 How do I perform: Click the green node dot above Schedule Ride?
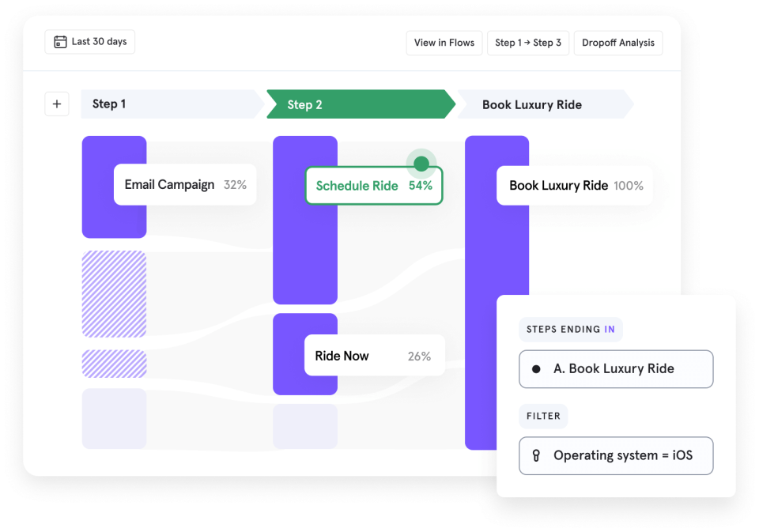click(420, 164)
